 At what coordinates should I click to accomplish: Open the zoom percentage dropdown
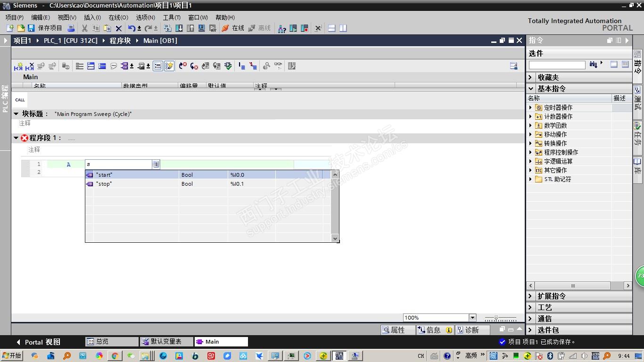[x=472, y=318]
